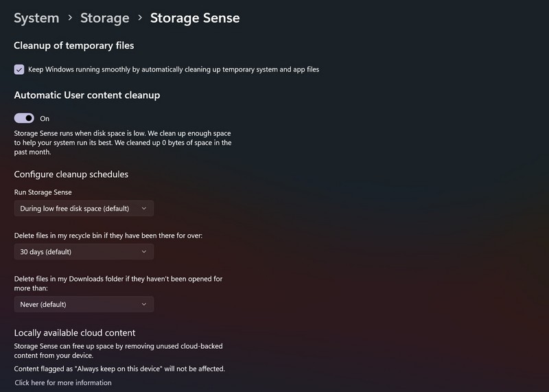Navigate to Storage breadcrumb level

104,18
